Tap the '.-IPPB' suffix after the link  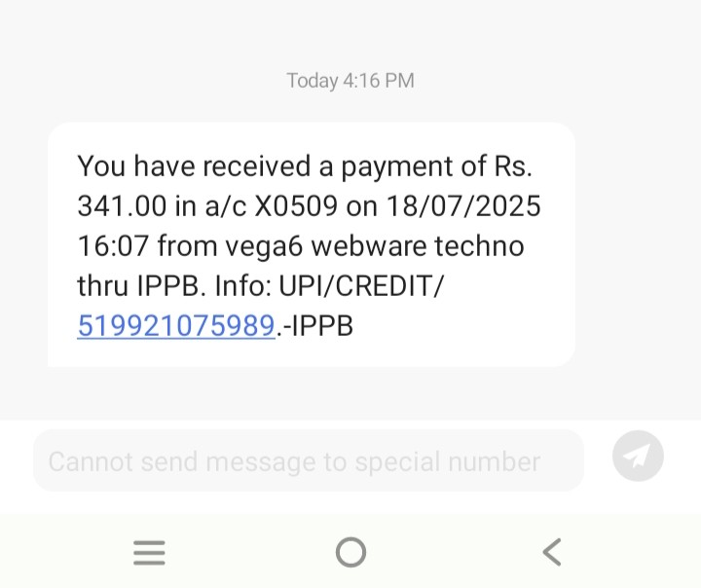click(314, 325)
